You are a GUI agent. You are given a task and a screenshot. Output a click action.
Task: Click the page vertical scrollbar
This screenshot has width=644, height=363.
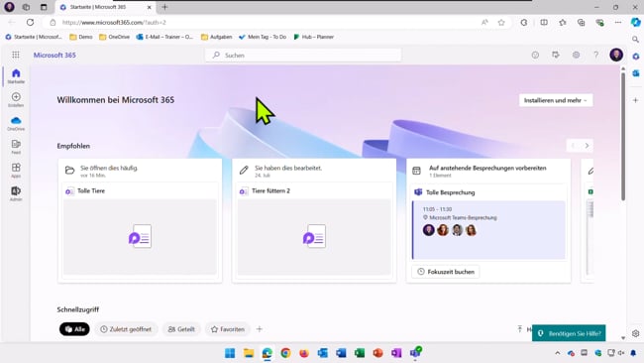[623, 136]
